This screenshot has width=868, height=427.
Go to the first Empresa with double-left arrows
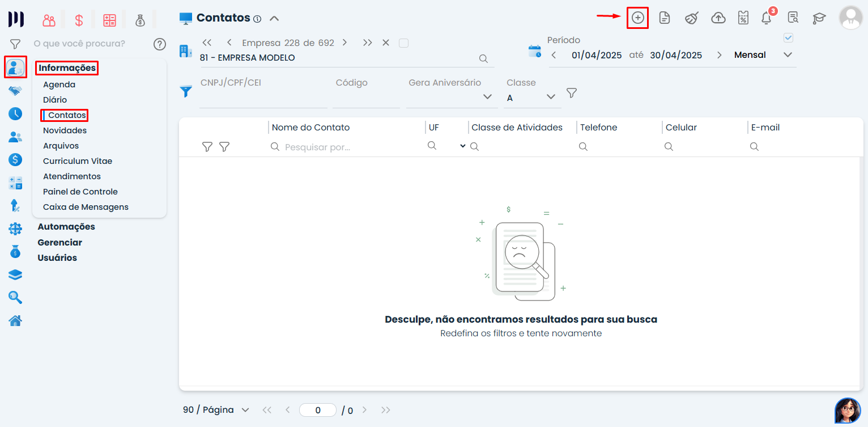(207, 43)
